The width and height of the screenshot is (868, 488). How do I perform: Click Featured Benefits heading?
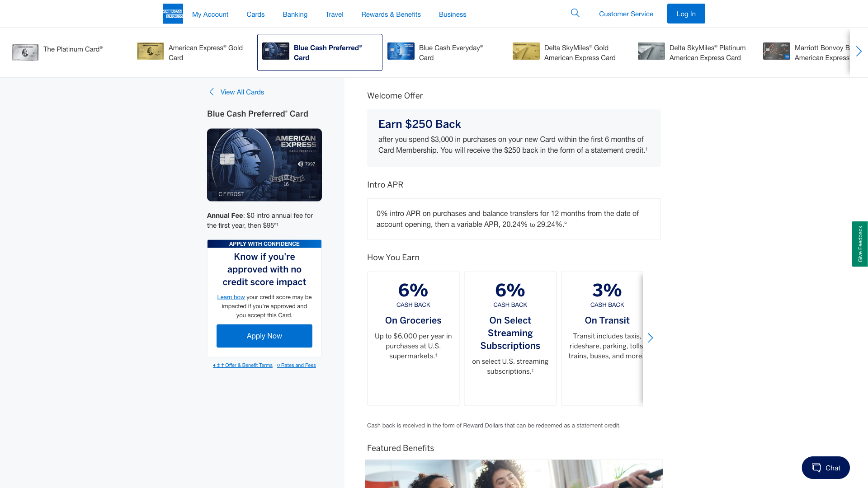(x=401, y=448)
